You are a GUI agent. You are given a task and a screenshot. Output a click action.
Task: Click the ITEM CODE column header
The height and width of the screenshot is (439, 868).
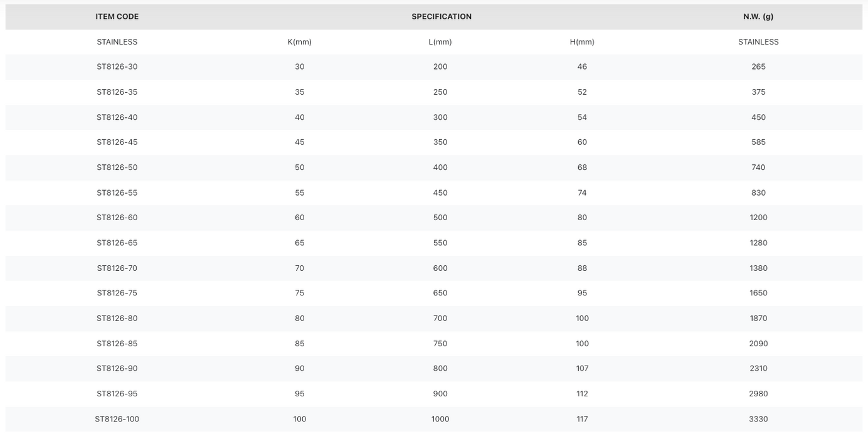click(117, 17)
